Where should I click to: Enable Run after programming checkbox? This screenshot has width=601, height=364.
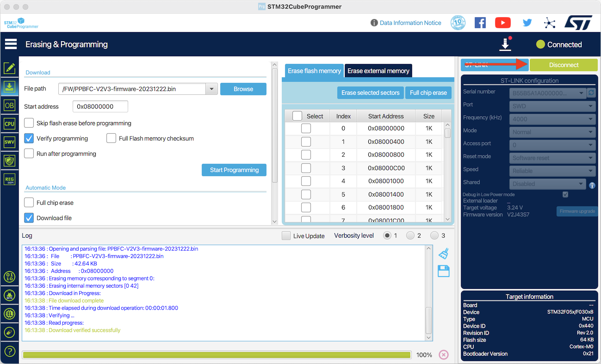(29, 154)
